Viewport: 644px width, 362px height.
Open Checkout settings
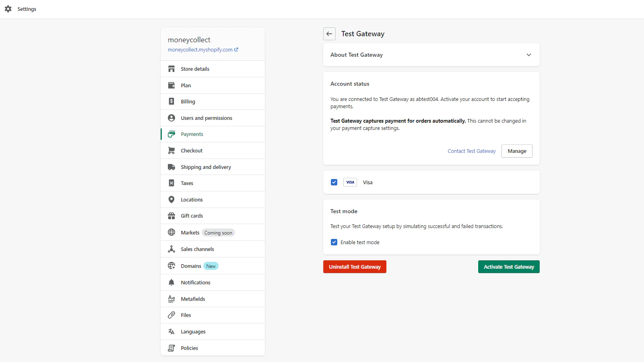[213, 150]
